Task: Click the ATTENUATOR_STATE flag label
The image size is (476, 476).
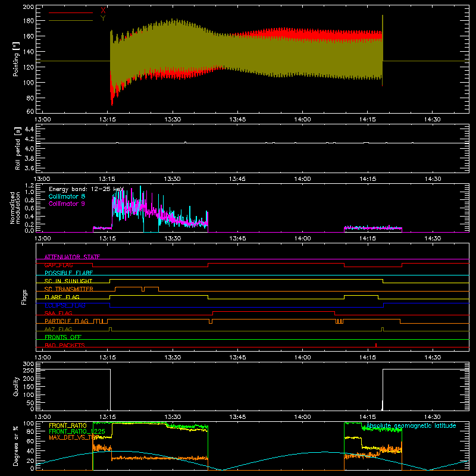Action: pos(72,257)
